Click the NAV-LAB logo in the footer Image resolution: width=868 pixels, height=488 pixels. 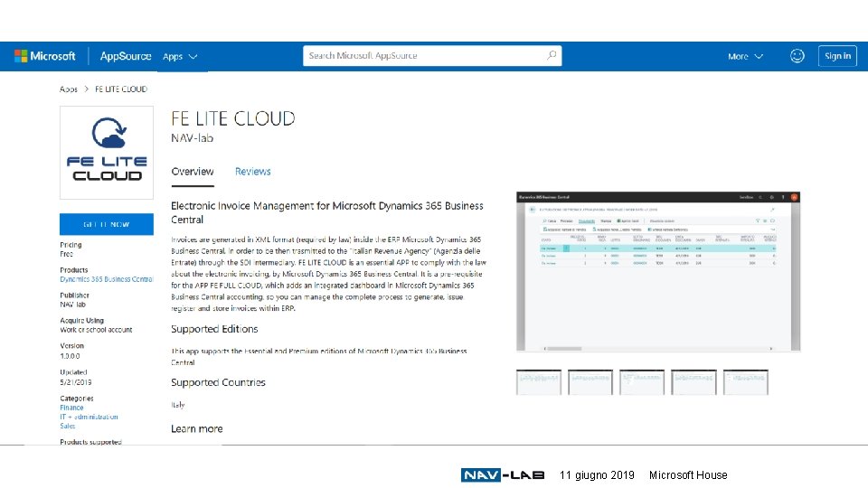click(503, 474)
